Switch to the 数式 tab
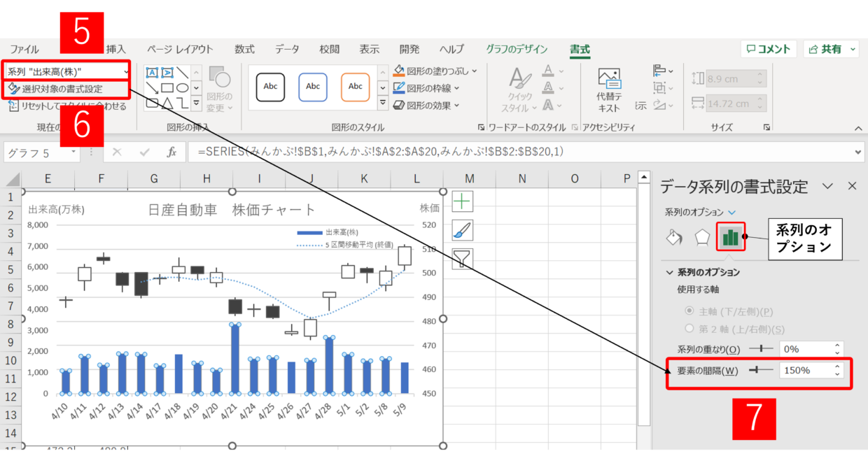Image resolution: width=868 pixels, height=463 pixels. tap(244, 49)
